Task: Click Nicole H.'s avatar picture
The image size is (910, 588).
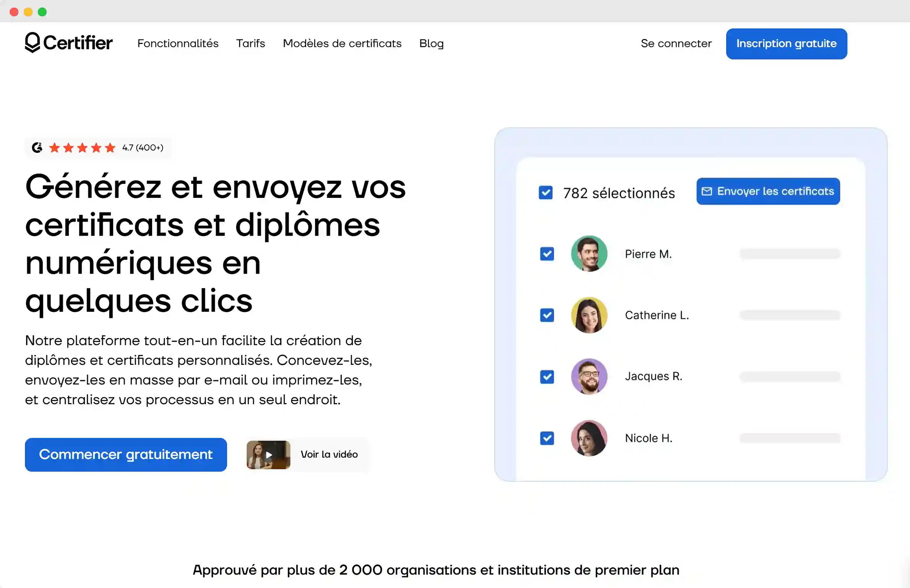Action: point(589,438)
